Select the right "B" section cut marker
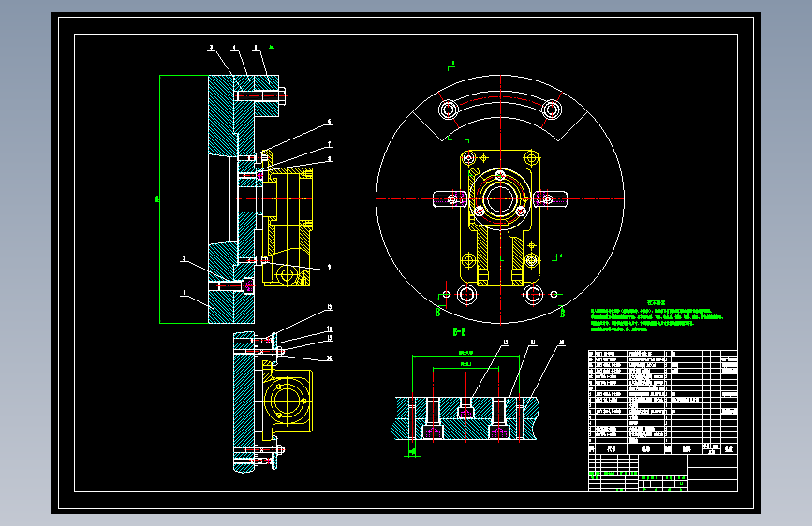Viewport: 812px width, 526px height. [562, 313]
